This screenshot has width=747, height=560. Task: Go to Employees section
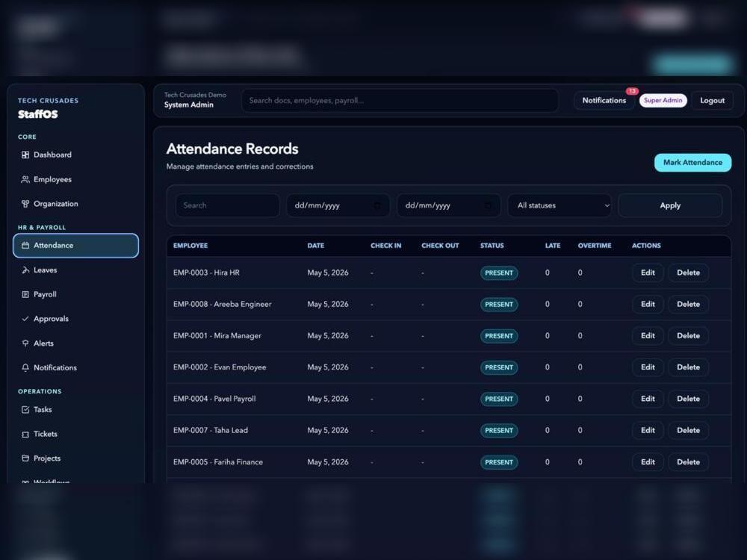pyautogui.click(x=75, y=179)
